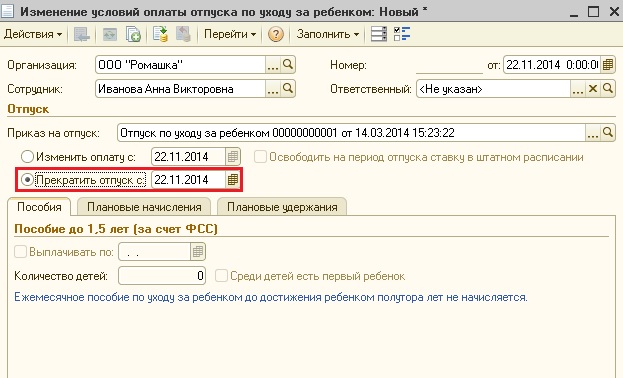
Task: Toggle Среди детей есть первый ребенок
Action: click(221, 276)
